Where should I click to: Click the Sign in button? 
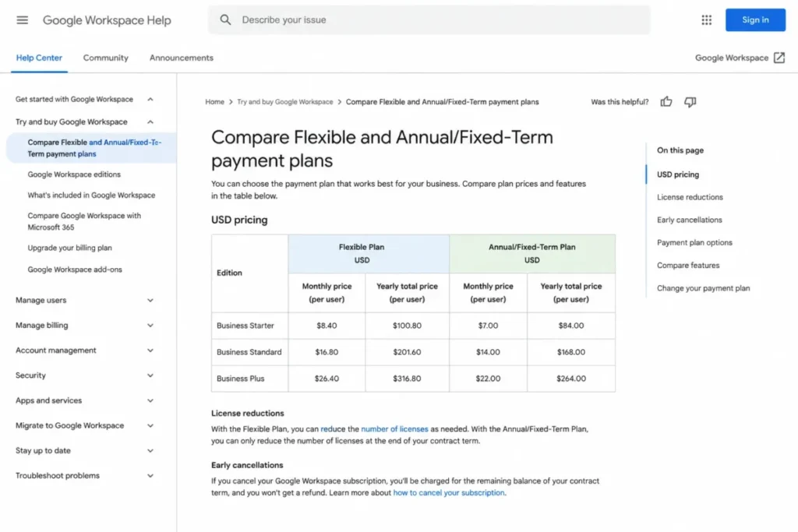click(755, 19)
